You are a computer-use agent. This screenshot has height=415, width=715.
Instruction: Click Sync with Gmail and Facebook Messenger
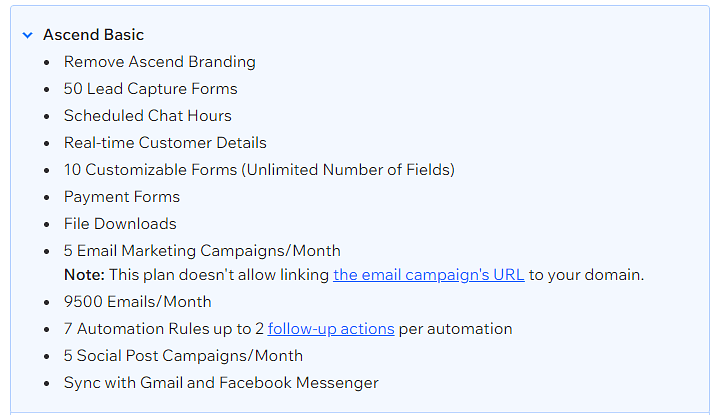(221, 383)
